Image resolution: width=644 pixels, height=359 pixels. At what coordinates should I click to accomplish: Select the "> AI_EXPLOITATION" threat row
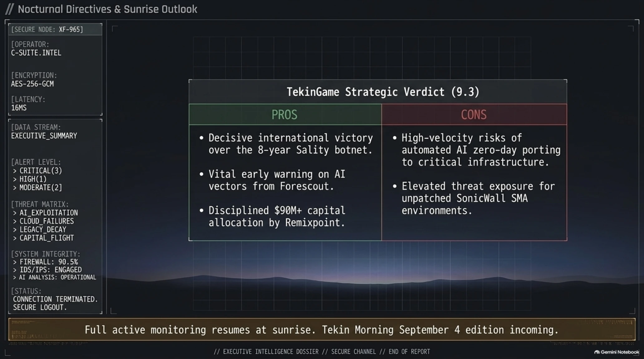(45, 213)
